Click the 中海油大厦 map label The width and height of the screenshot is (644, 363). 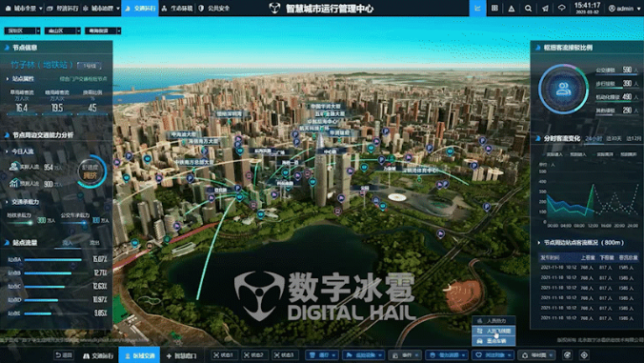pyautogui.click(x=184, y=134)
